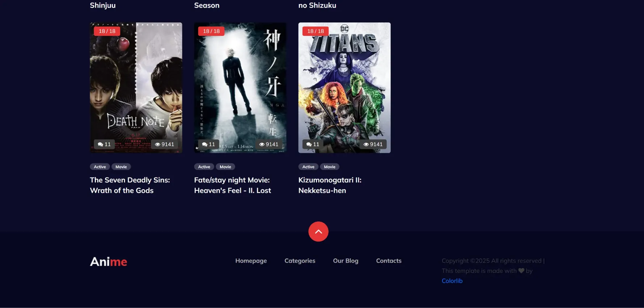Open the Death Note poster thumbnail

(136, 88)
